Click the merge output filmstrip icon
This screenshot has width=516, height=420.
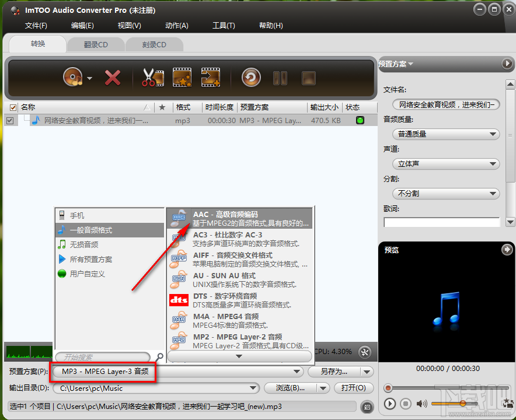tap(211, 77)
